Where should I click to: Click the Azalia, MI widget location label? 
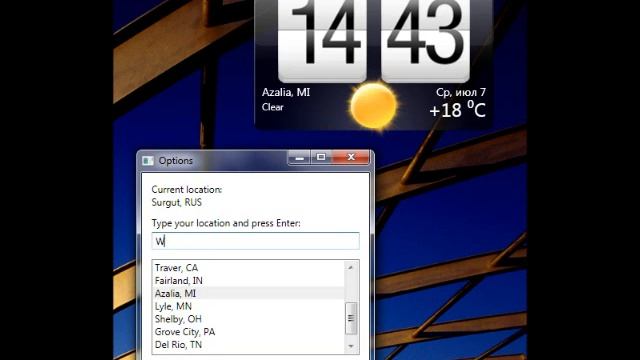point(286,93)
